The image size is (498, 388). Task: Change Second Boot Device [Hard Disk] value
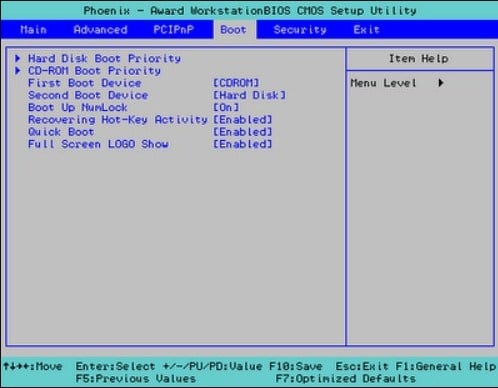coord(249,95)
